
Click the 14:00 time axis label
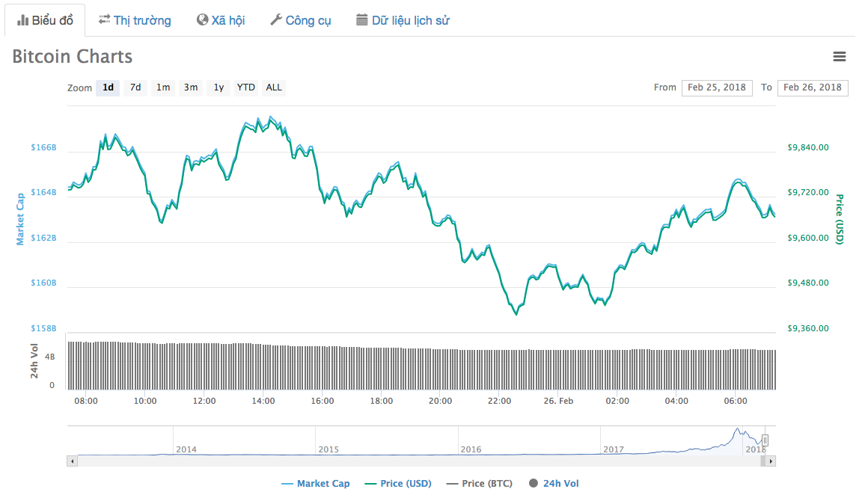263,401
